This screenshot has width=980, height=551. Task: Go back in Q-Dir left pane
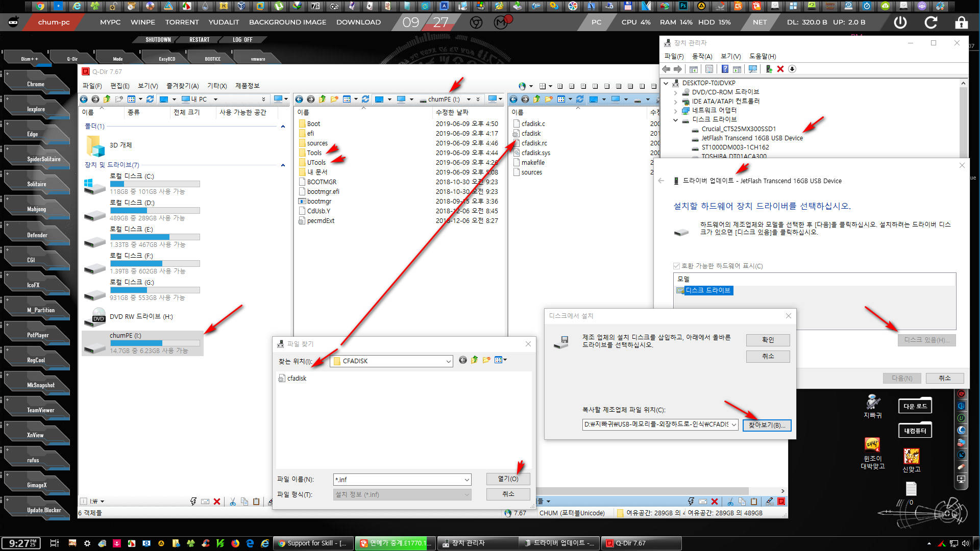tap(84, 99)
